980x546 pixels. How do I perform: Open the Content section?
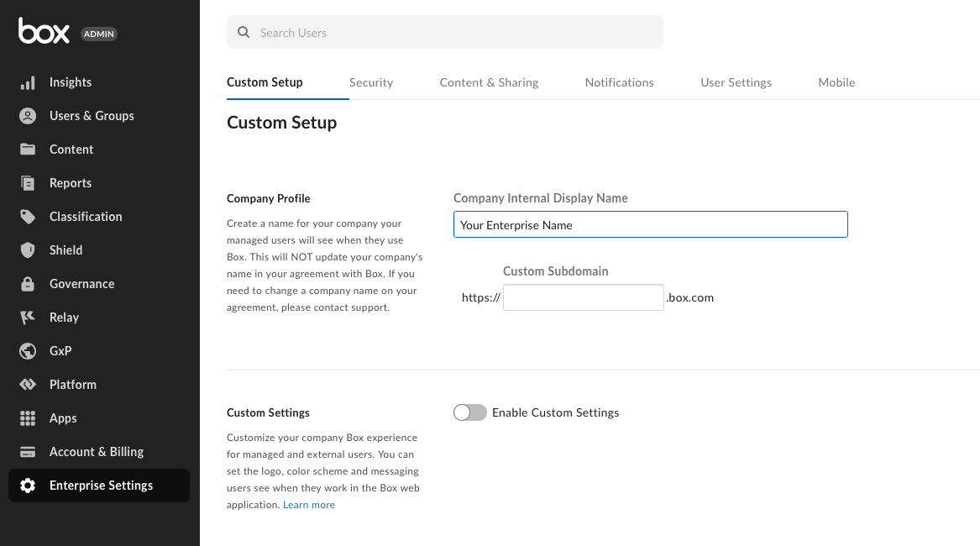point(71,150)
